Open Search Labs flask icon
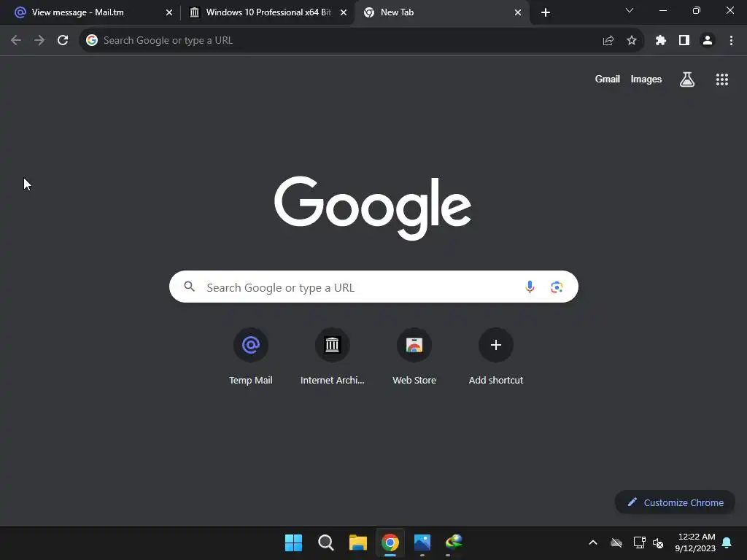This screenshot has height=560, width=747. (x=687, y=79)
